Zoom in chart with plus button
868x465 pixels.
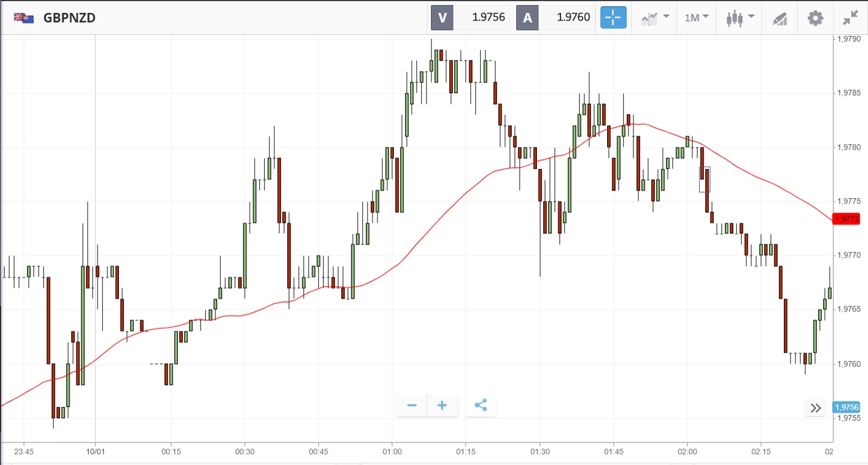pyautogui.click(x=442, y=406)
